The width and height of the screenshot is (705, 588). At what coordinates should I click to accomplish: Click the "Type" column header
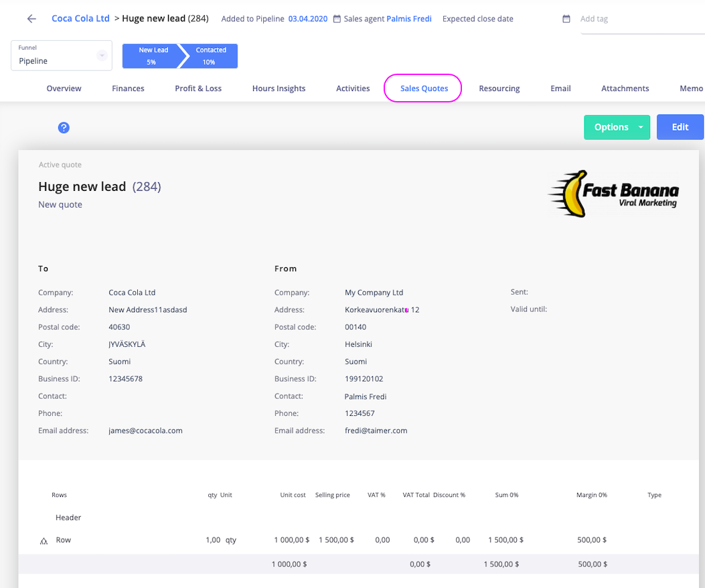click(x=654, y=495)
